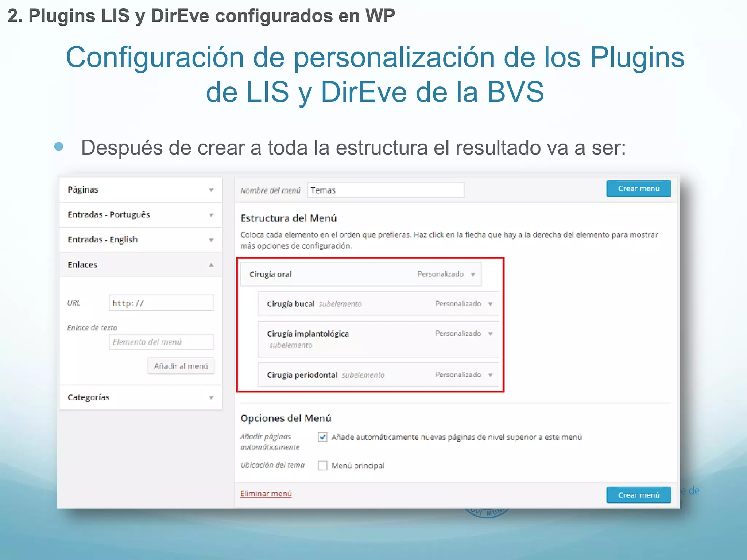Click the Cirugía periodontal subelemento item
Viewport: 747px width, 560px height.
[x=378, y=375]
